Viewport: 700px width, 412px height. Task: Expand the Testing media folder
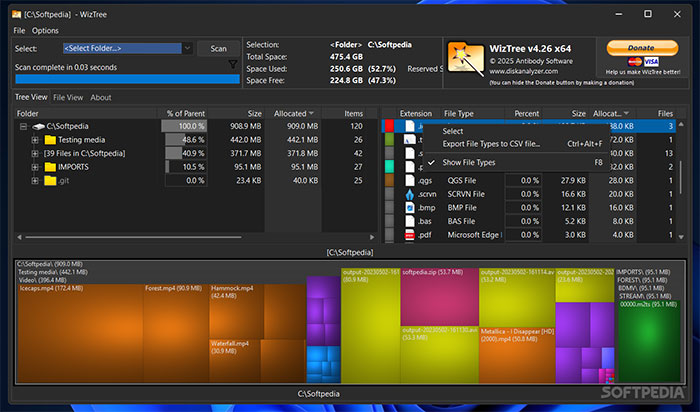[x=35, y=140]
